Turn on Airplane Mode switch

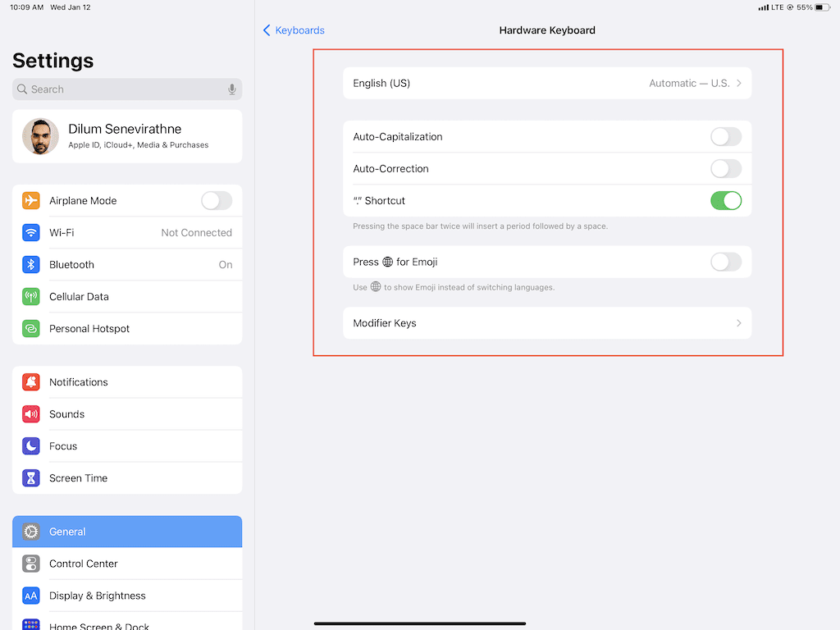[x=217, y=201]
